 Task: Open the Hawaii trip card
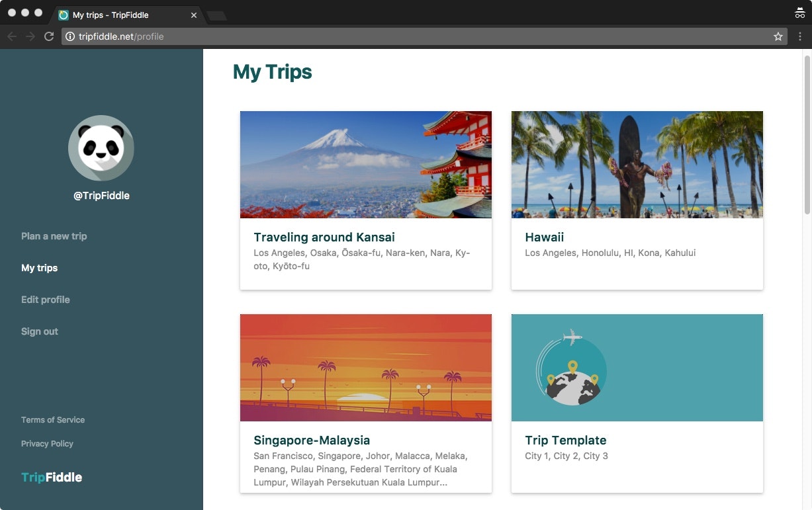pyautogui.click(x=637, y=200)
